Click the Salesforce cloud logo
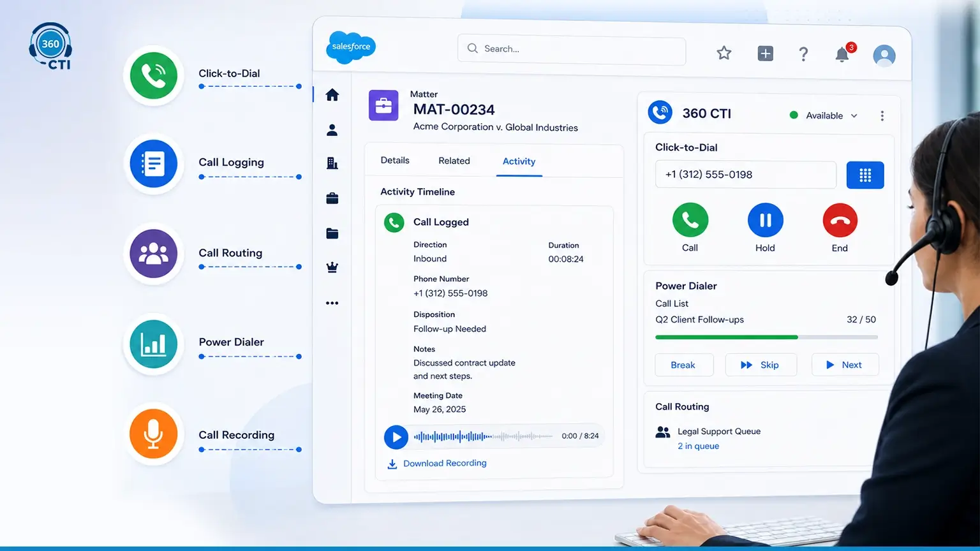 click(x=351, y=47)
